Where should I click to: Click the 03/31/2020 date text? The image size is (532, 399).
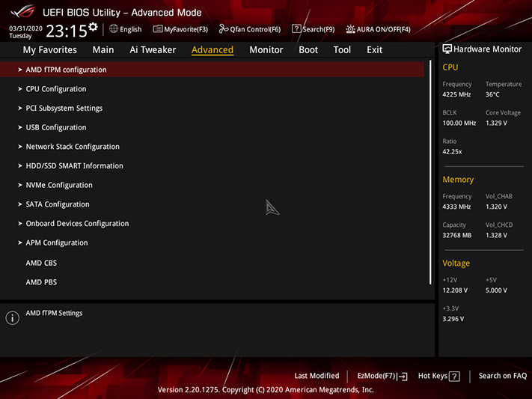click(25, 28)
